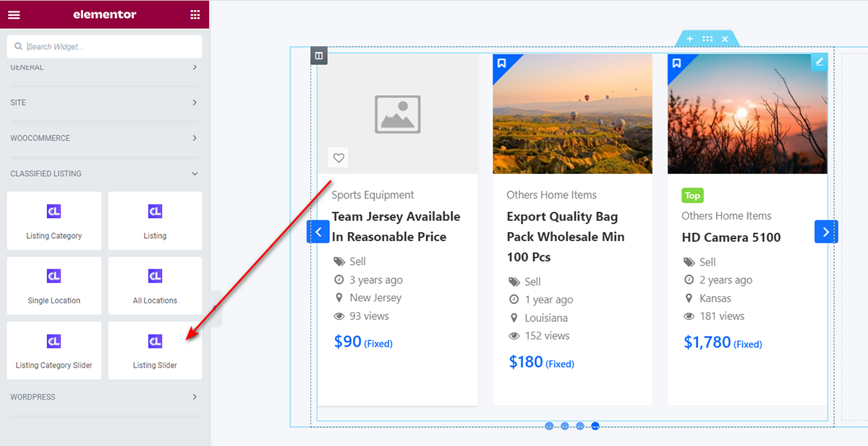Open HD Camera 5100 listing title

[x=731, y=237]
